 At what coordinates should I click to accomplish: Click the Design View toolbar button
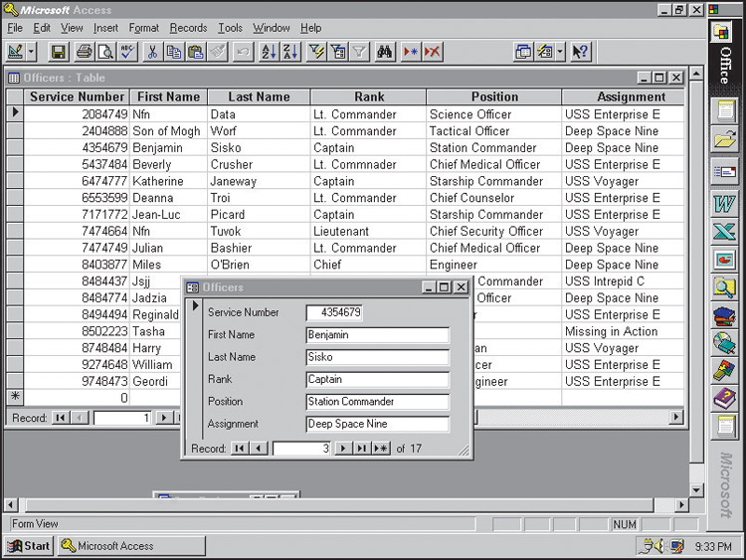tap(16, 52)
